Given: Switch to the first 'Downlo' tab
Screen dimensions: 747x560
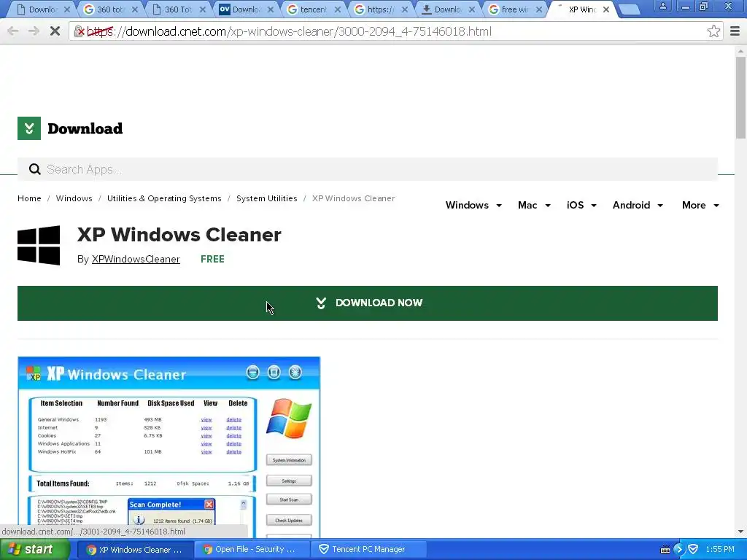Looking at the screenshot, I should pos(43,9).
